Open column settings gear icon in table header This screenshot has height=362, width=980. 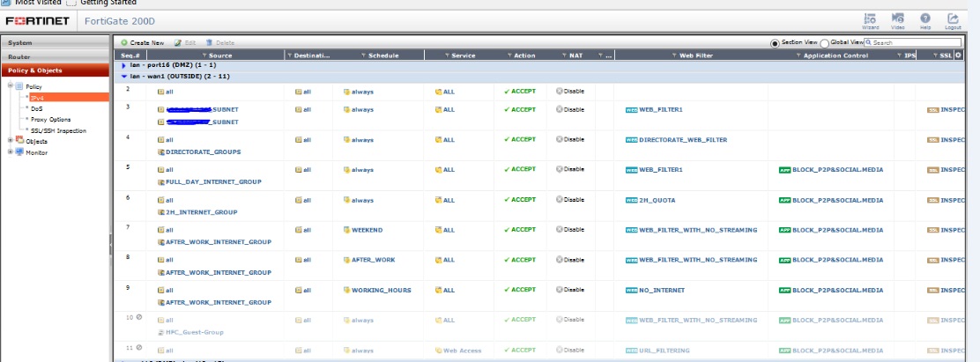959,55
